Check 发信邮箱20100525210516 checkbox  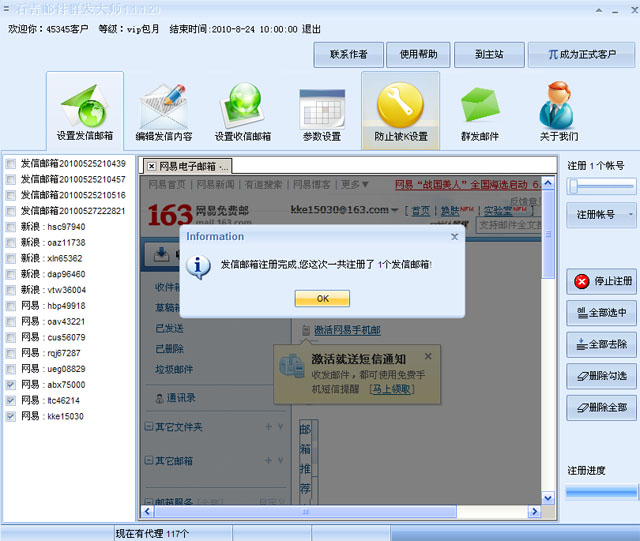point(11,195)
